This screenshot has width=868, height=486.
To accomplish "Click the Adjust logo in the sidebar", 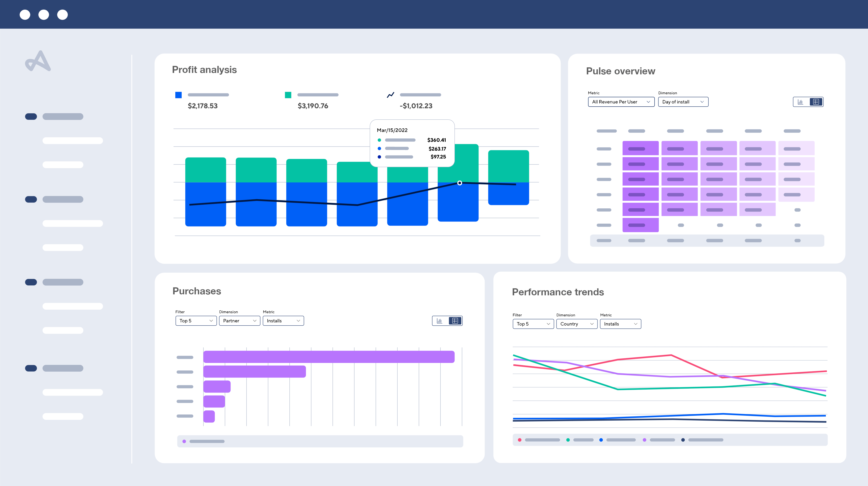I will click(38, 61).
